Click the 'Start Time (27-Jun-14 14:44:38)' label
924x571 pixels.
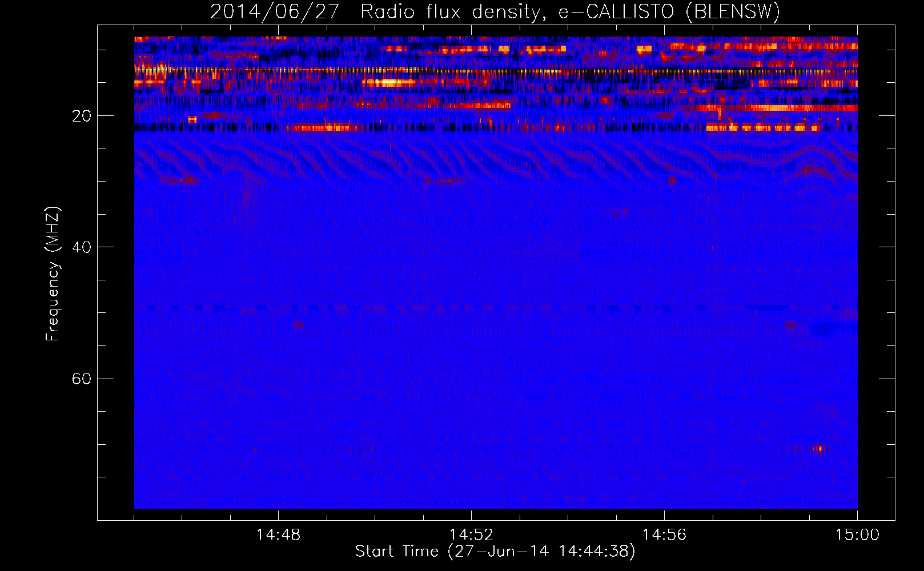coord(495,552)
